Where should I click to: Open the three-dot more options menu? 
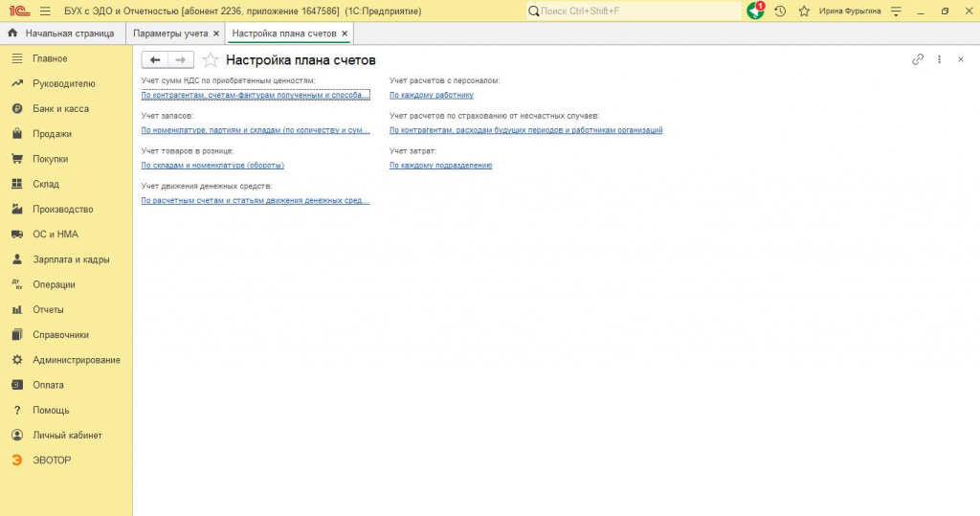coord(939,59)
